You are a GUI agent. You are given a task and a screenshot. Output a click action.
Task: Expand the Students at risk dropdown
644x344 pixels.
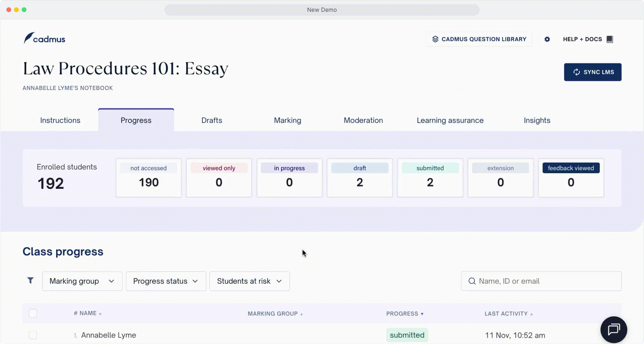point(249,281)
